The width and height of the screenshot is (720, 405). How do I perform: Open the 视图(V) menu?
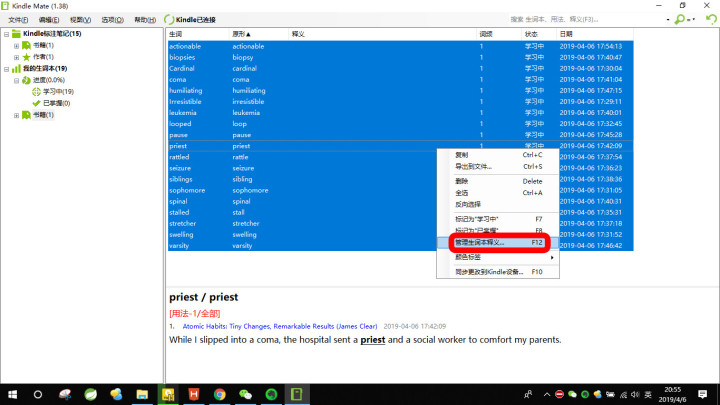pyautogui.click(x=80, y=20)
